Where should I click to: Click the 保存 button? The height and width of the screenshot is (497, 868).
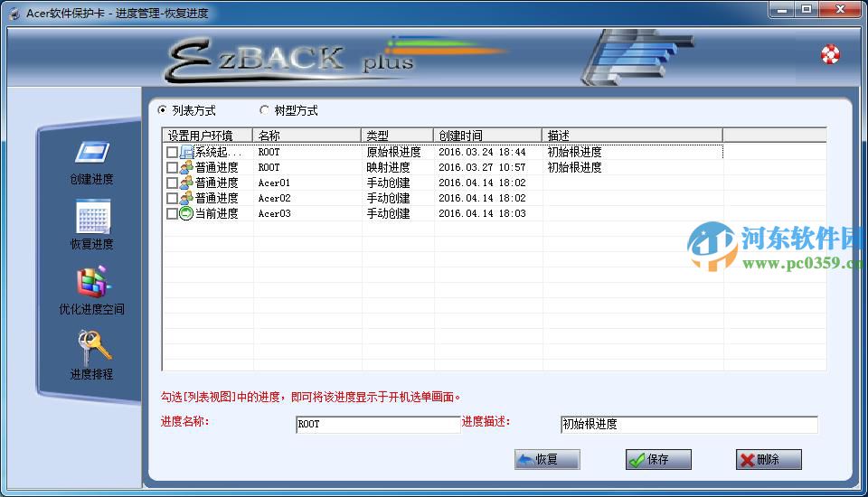coord(658,459)
